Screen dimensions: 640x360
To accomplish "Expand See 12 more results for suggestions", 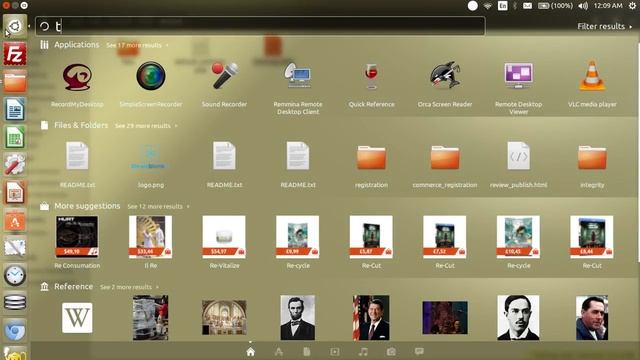I will point(158,207).
